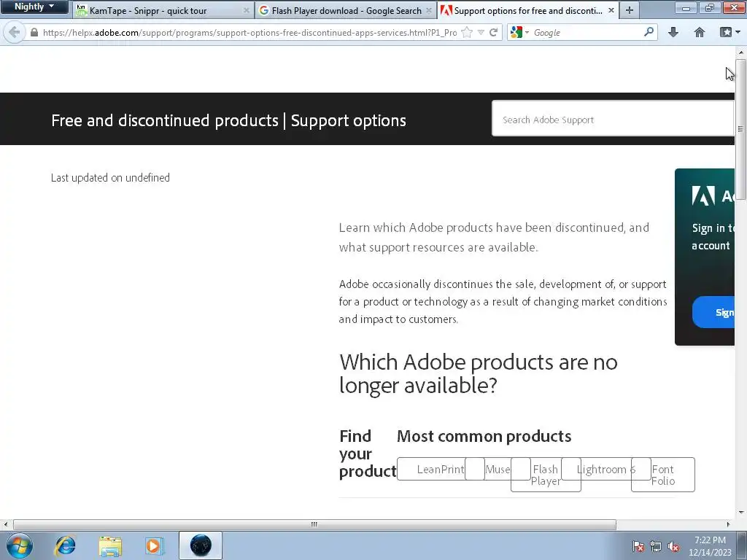Launch Internet Explorer from the taskbar
Image resolution: width=747 pixels, height=560 pixels.
coord(65,545)
